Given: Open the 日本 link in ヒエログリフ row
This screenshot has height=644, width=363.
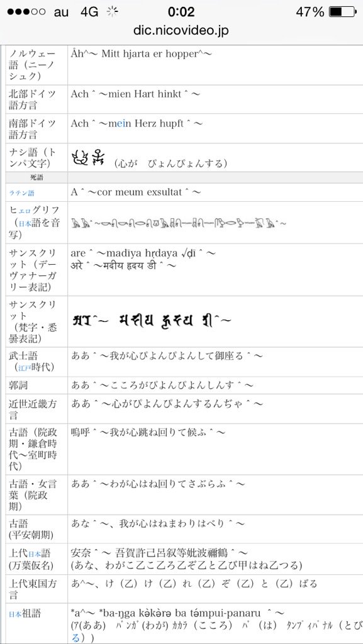Looking at the screenshot, I should [x=25, y=223].
